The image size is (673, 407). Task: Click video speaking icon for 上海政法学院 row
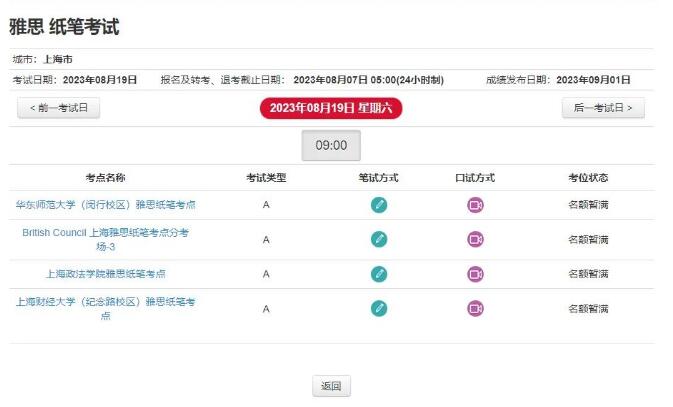coord(475,274)
